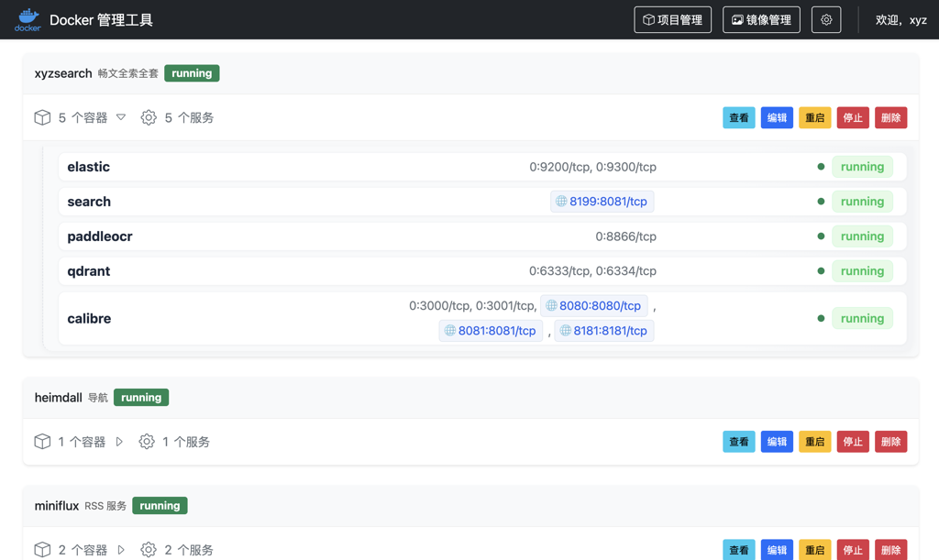Click globe icon on 8181:8181/tcp port

565,331
